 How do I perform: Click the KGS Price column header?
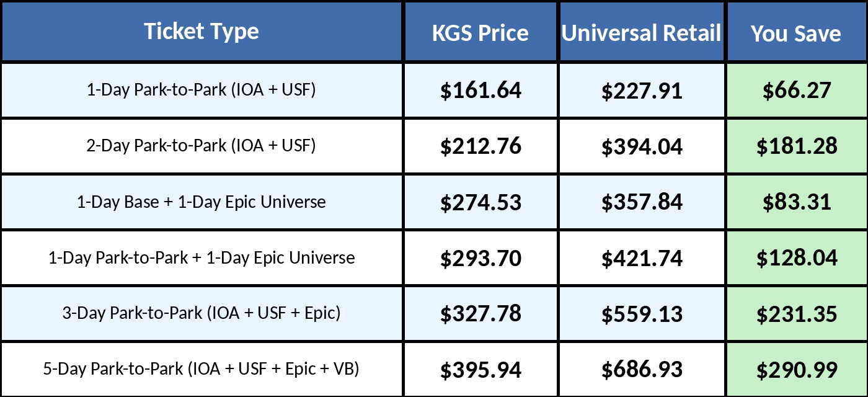(x=480, y=33)
